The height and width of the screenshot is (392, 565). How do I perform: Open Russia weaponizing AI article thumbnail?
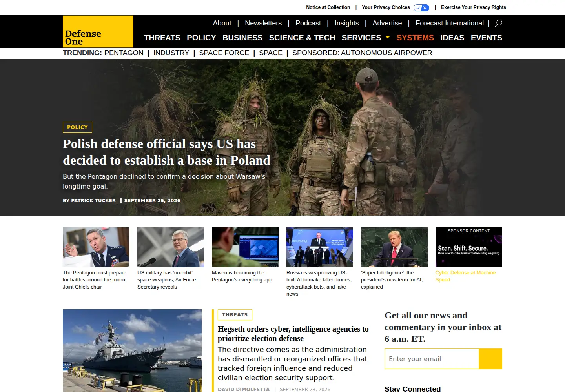coord(320,247)
